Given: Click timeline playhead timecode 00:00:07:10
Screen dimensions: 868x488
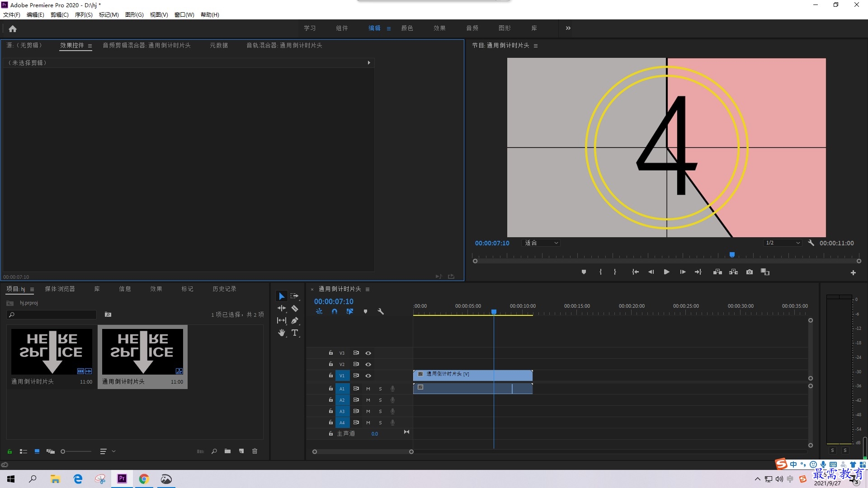Looking at the screenshot, I should tap(334, 301).
